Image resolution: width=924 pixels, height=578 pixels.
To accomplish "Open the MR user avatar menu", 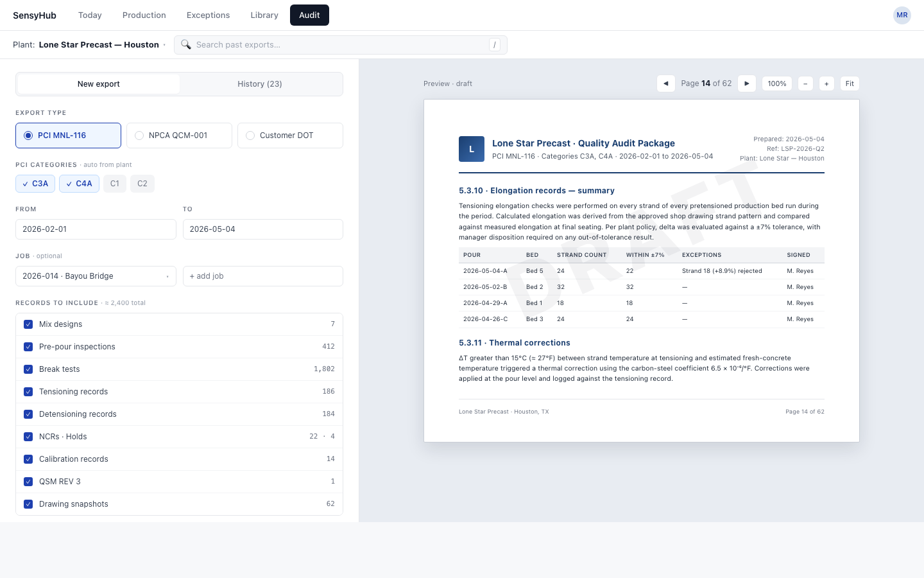I will [902, 15].
